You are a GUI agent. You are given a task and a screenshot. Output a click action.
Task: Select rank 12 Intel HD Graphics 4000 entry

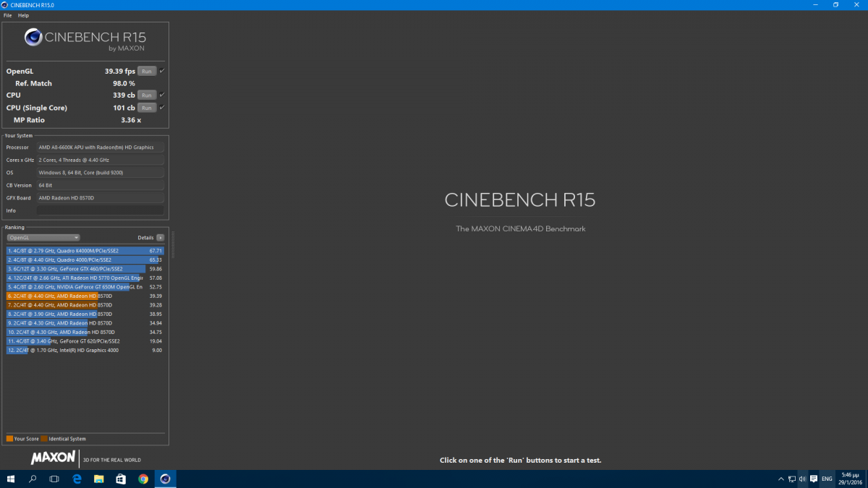click(85, 350)
